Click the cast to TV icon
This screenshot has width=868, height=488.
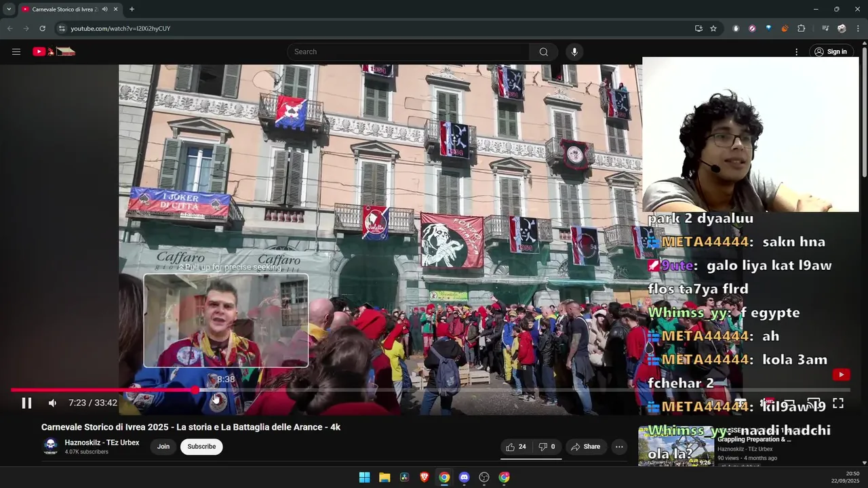point(813,403)
